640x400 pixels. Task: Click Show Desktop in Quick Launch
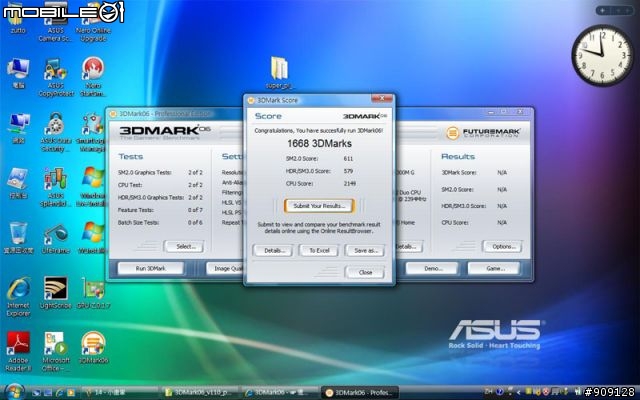click(x=37, y=393)
